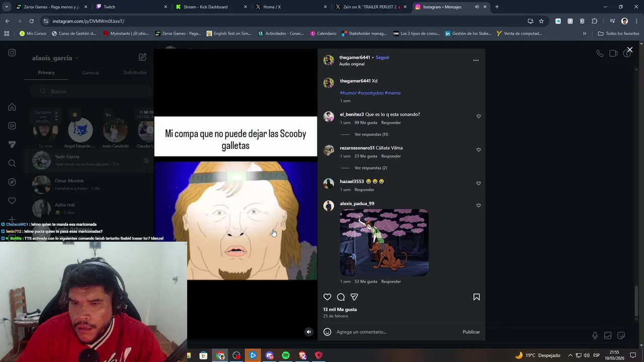Save the post with the bookmark icon

476,297
